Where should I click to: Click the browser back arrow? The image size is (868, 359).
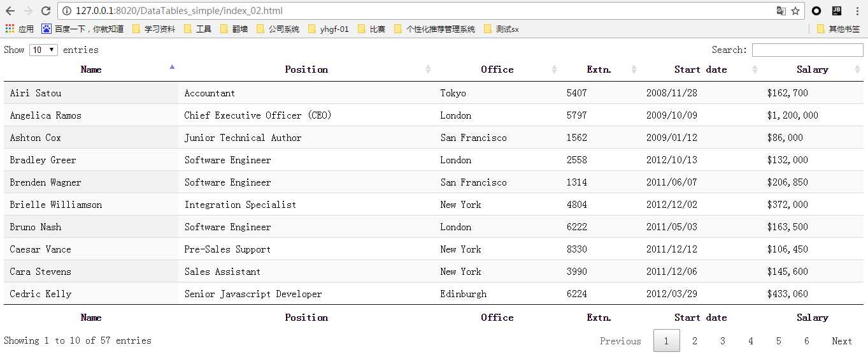10,11
